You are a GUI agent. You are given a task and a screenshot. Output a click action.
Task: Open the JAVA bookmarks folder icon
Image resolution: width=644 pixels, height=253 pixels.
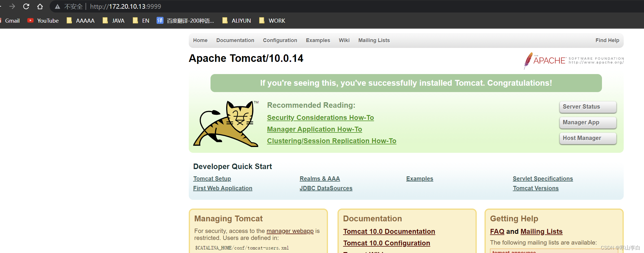pos(105,20)
